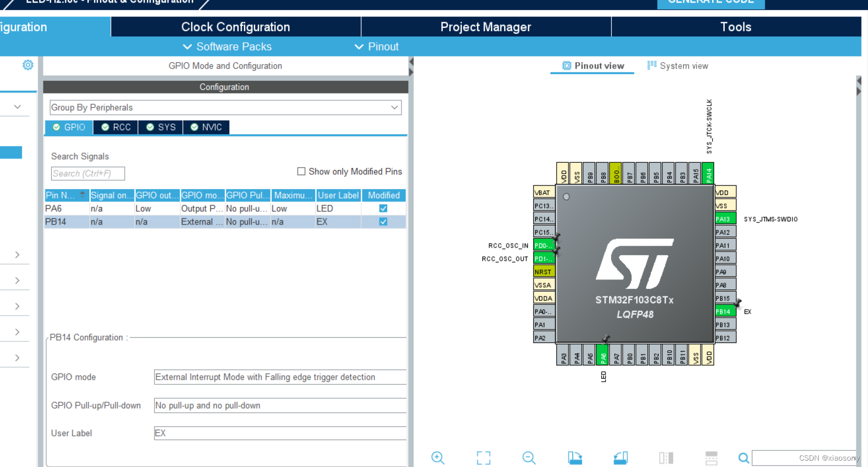Click the PA2 pin on the chip

544,338
